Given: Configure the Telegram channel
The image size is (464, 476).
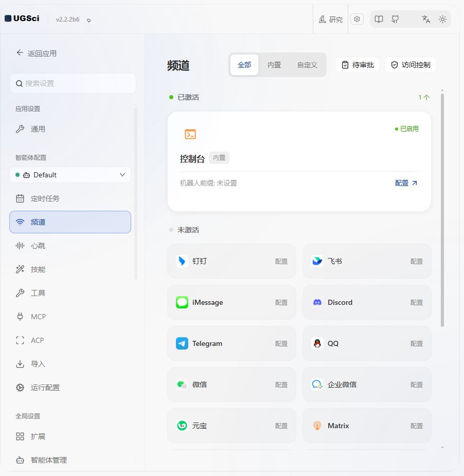Looking at the screenshot, I should coord(281,344).
